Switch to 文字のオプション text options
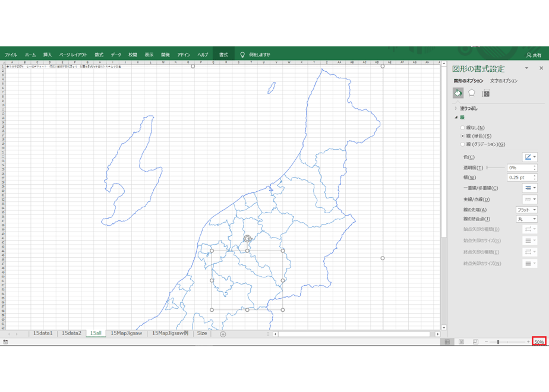This screenshot has height=392, width=549. pos(503,81)
